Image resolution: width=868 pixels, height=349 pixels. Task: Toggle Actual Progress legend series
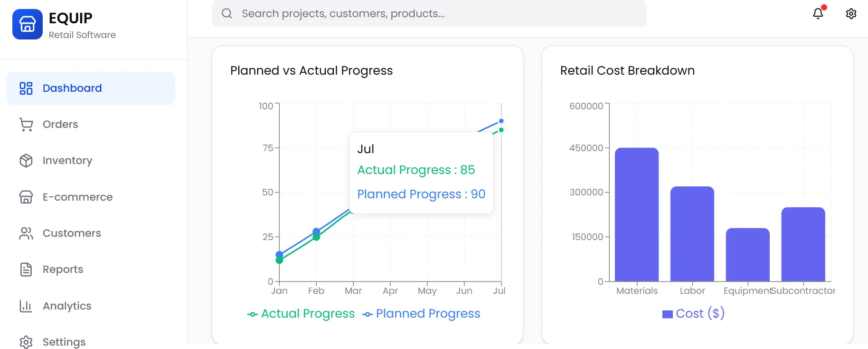pyautogui.click(x=301, y=314)
